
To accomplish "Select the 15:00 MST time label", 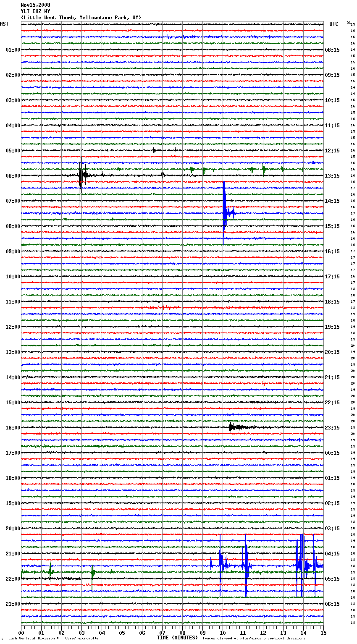I will point(13,403).
